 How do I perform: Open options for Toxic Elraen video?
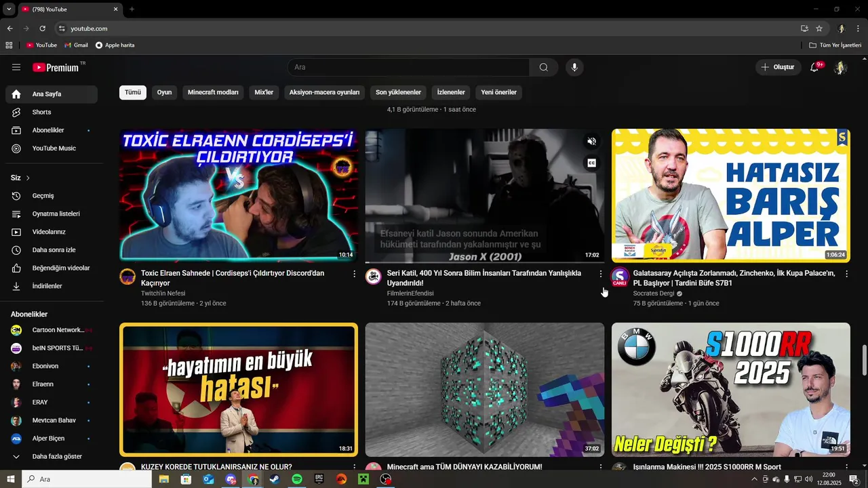tap(354, 274)
